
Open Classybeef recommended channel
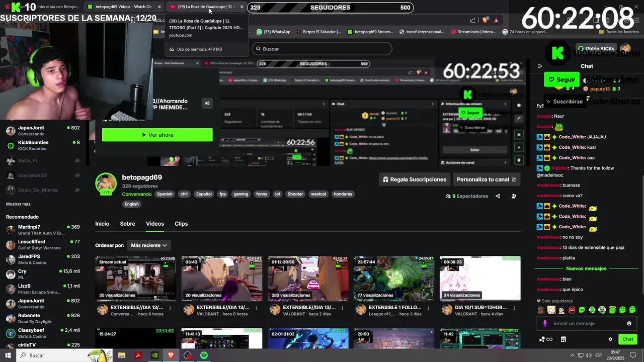pos(43,333)
